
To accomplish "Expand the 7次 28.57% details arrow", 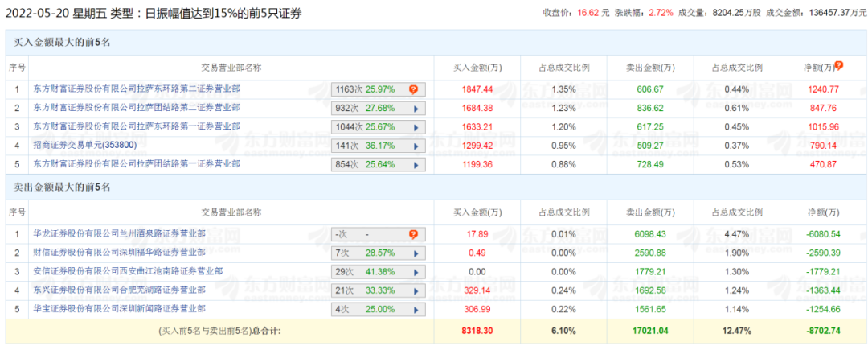I will (416, 253).
